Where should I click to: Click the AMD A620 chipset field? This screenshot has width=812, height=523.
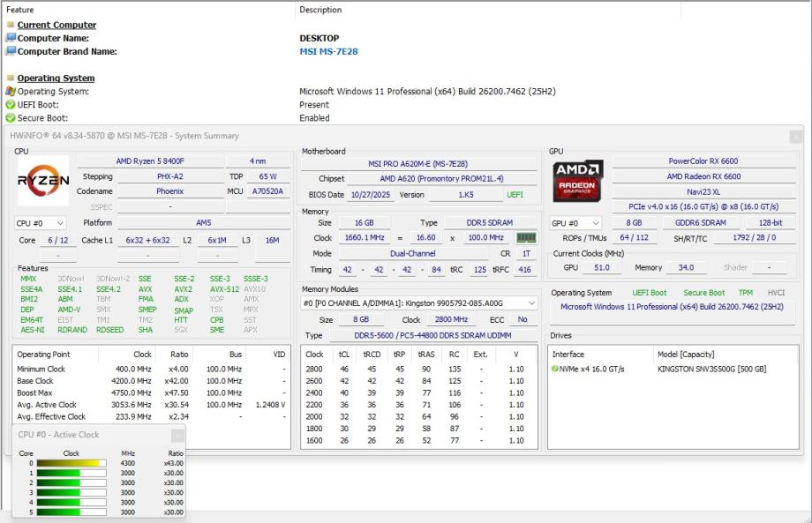[441, 178]
